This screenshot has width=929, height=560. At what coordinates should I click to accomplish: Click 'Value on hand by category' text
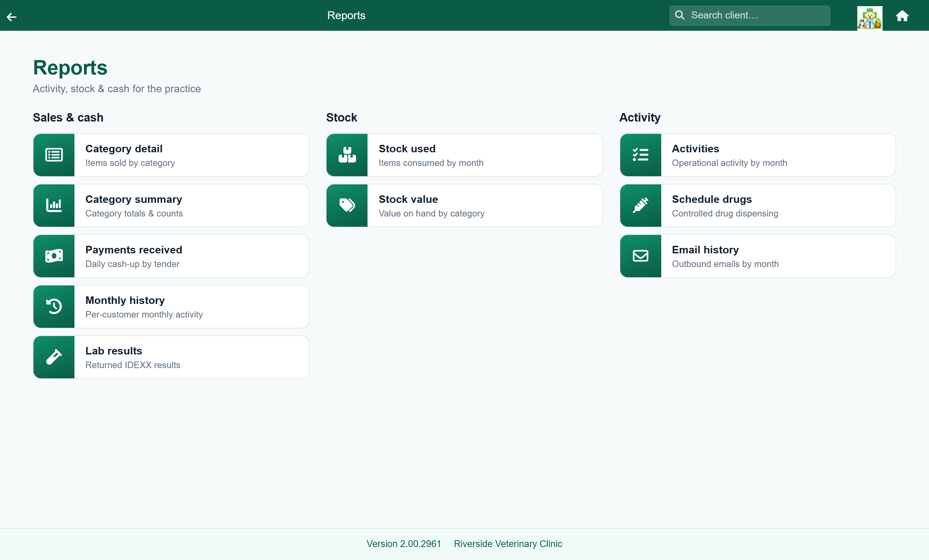click(431, 213)
